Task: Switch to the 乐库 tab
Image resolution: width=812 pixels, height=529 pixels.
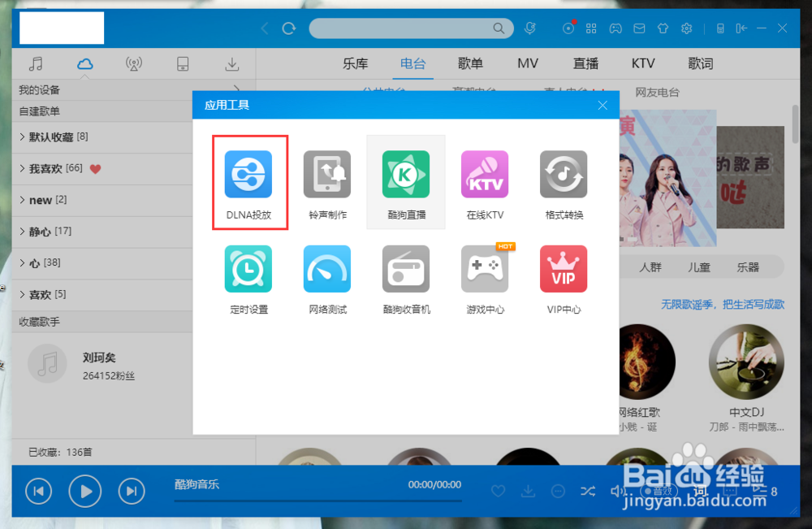Action: [x=356, y=63]
